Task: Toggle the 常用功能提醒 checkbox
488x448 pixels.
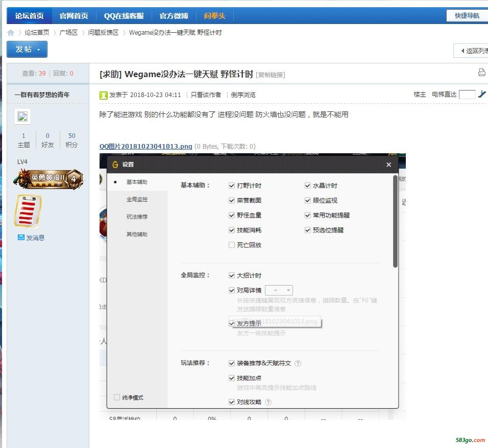Action: [x=307, y=215]
